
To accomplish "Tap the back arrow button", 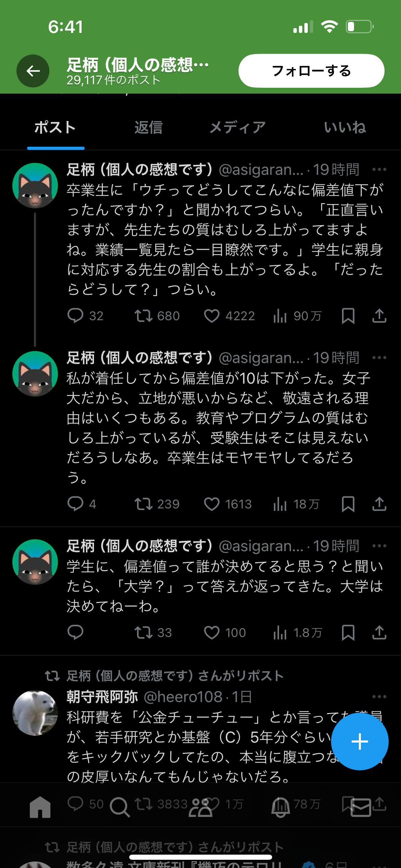I will [x=33, y=71].
